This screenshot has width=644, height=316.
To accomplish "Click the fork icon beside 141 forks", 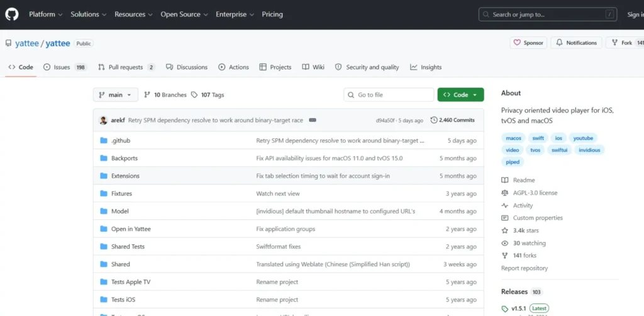I will (505, 255).
